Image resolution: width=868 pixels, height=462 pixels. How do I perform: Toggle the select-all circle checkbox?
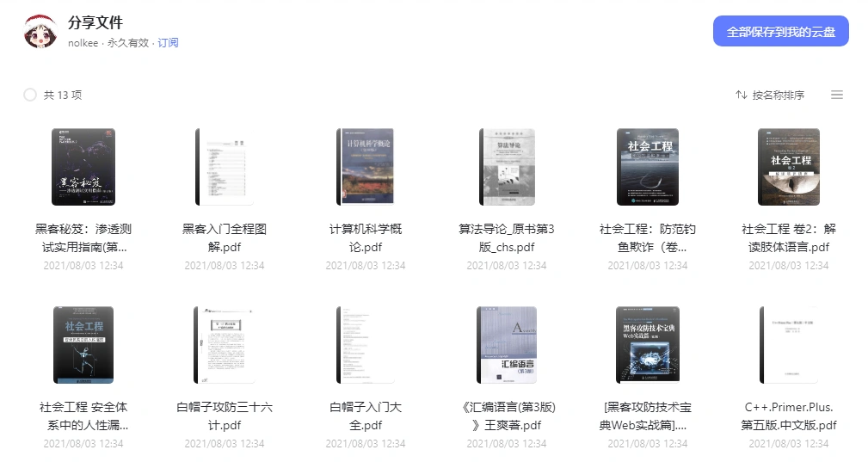click(30, 95)
